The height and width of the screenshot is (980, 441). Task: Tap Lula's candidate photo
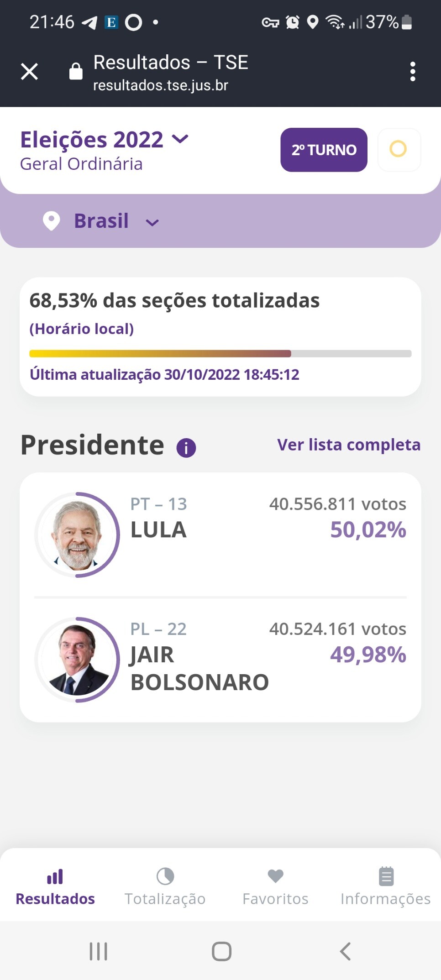77,535
